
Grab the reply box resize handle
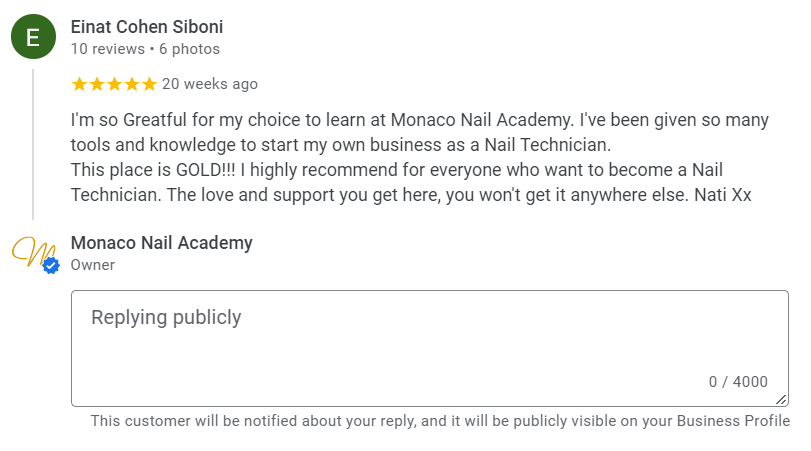point(781,399)
